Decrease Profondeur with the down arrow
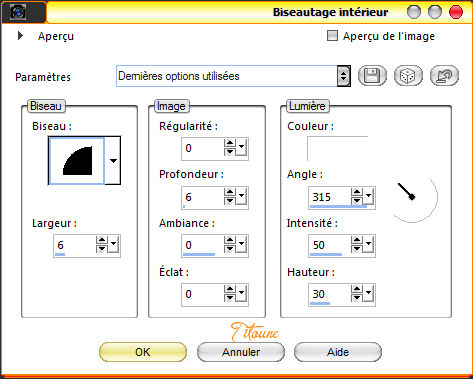The width and height of the screenshot is (473, 379). pyautogui.click(x=230, y=201)
